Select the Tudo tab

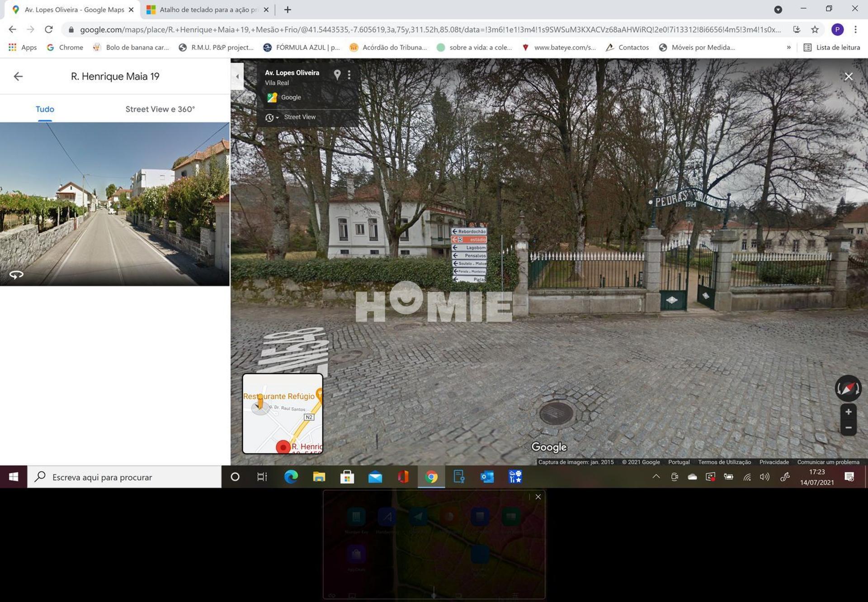pyautogui.click(x=45, y=109)
